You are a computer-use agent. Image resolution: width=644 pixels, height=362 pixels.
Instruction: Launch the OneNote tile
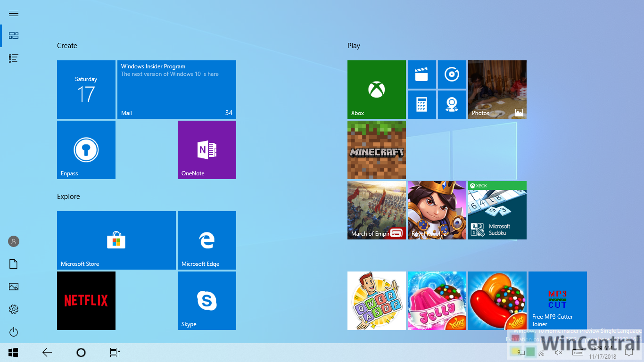[207, 150]
